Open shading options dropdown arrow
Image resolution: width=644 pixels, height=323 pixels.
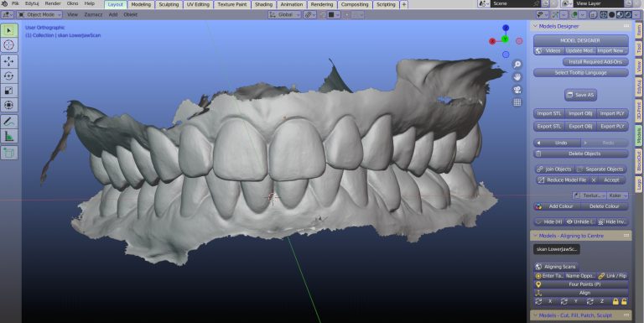(x=636, y=14)
